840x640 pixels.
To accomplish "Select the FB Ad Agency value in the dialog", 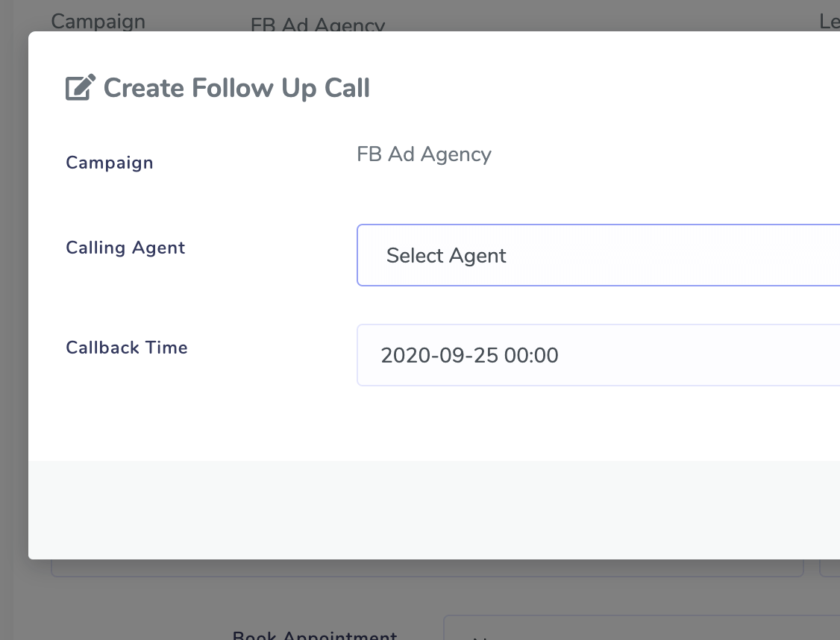I will 424,154.
